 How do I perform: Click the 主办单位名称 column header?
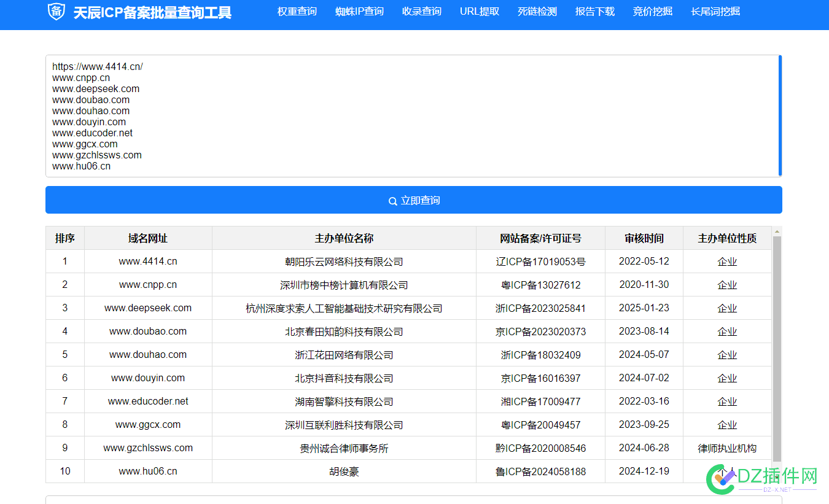(344, 238)
